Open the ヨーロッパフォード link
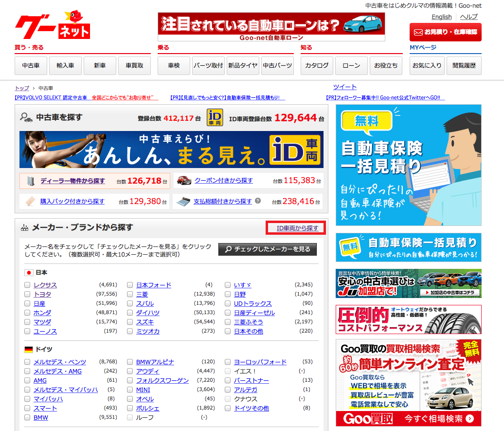The image size is (504, 431). [260, 362]
